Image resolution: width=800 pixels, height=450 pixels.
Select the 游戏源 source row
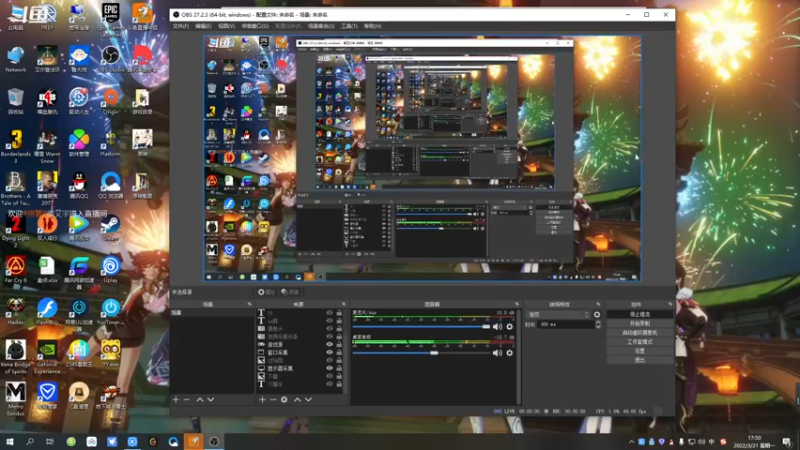point(300,344)
